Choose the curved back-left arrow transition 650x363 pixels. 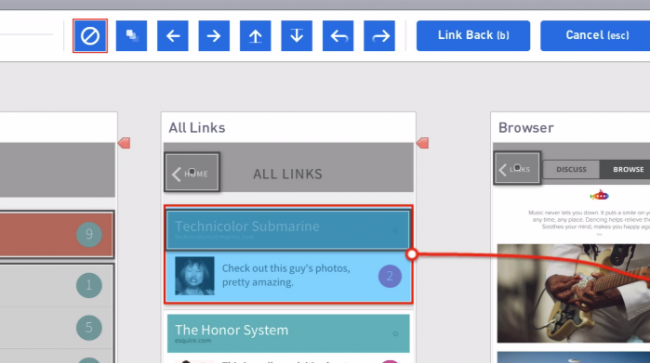point(338,36)
